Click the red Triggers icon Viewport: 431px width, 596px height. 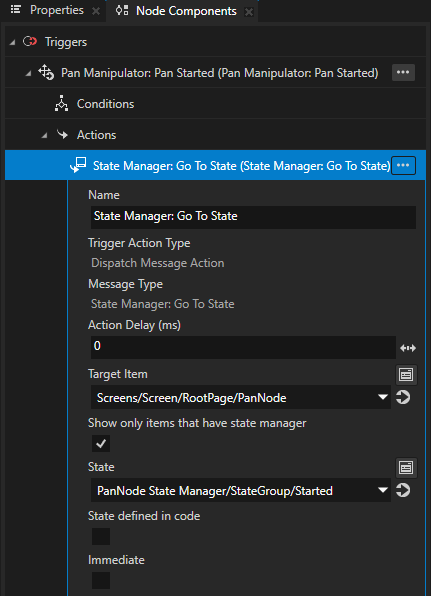[30, 41]
